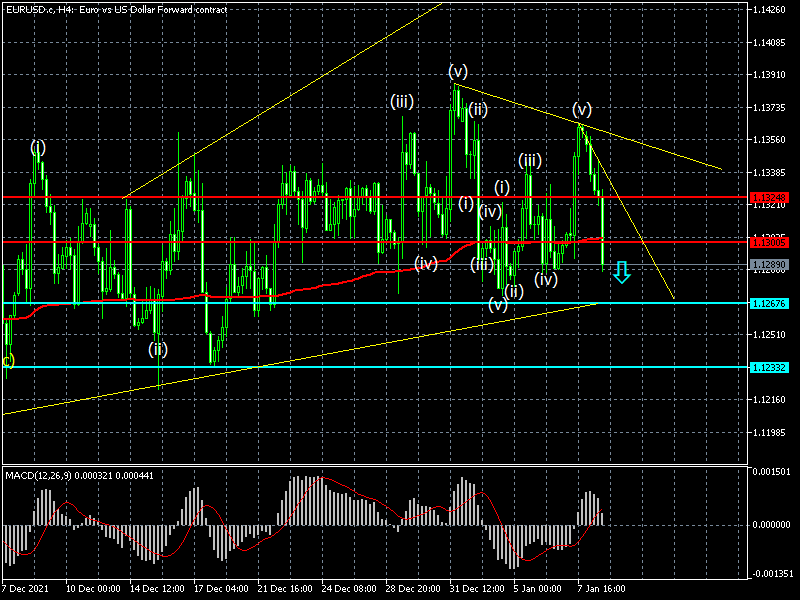Click the 1.12160 price axis value
This screenshot has width=800, height=600.
click(769, 399)
